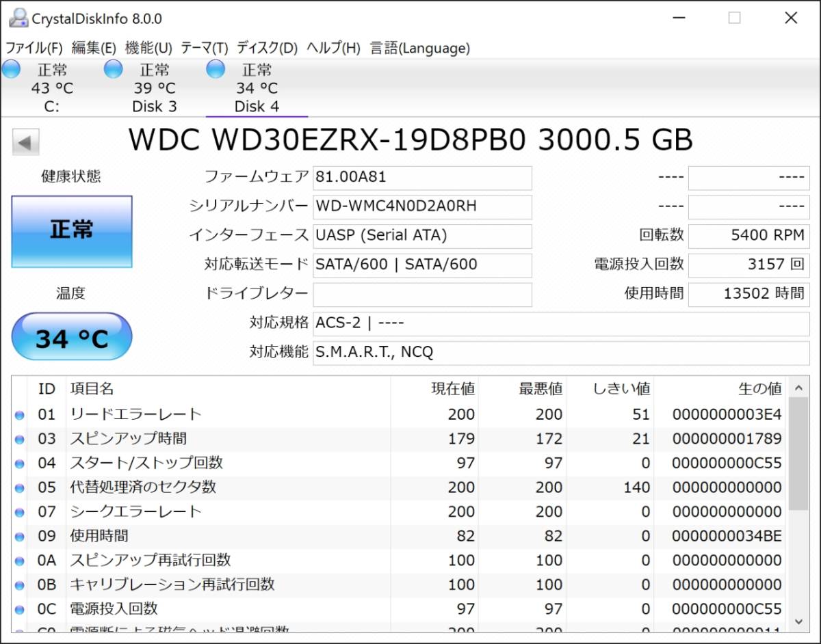Click raw value 0000000034BE
This screenshot has width=821, height=644.
727,537
